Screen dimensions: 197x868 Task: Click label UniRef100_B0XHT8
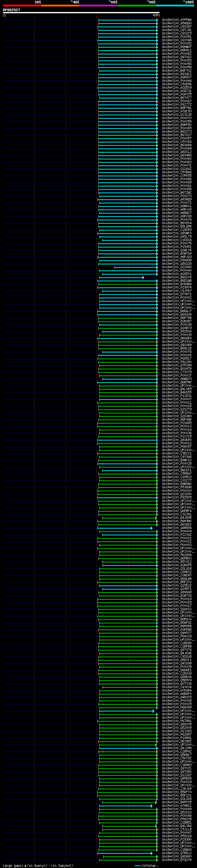(x=177, y=369)
